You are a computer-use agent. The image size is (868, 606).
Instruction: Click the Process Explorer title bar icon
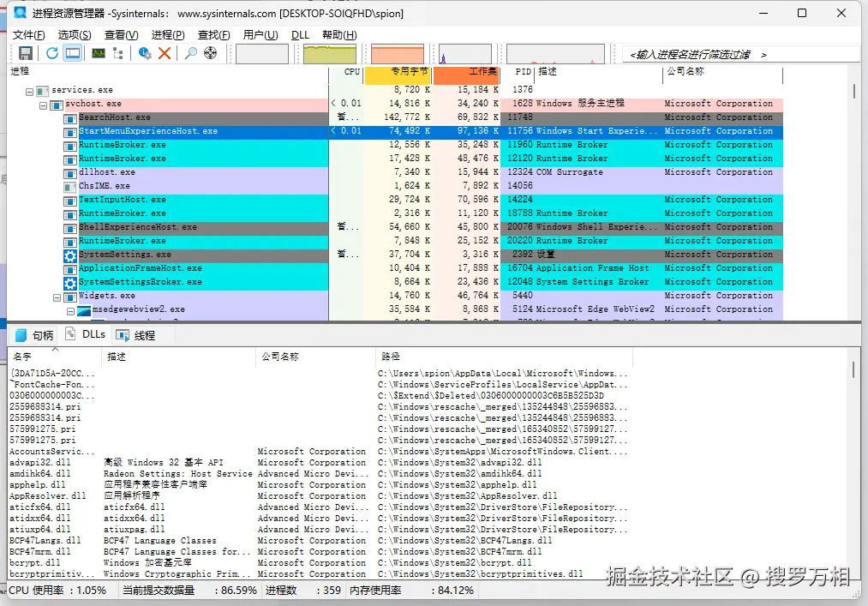20,12
